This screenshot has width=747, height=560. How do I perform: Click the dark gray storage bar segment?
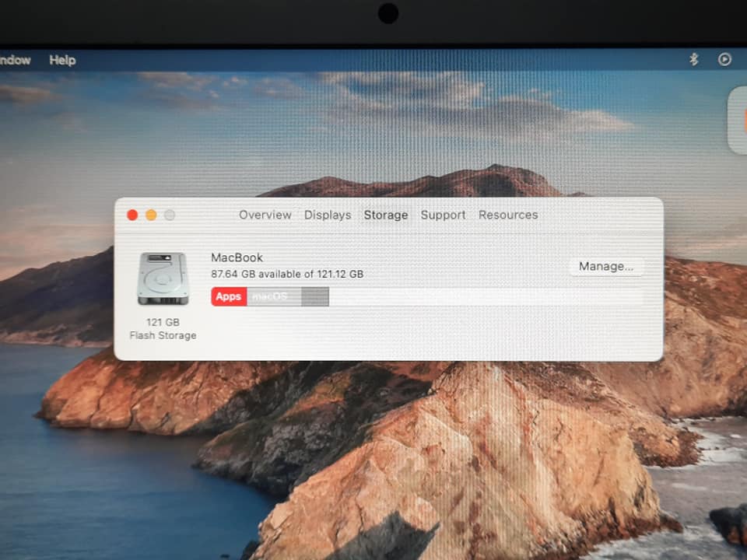click(x=315, y=296)
